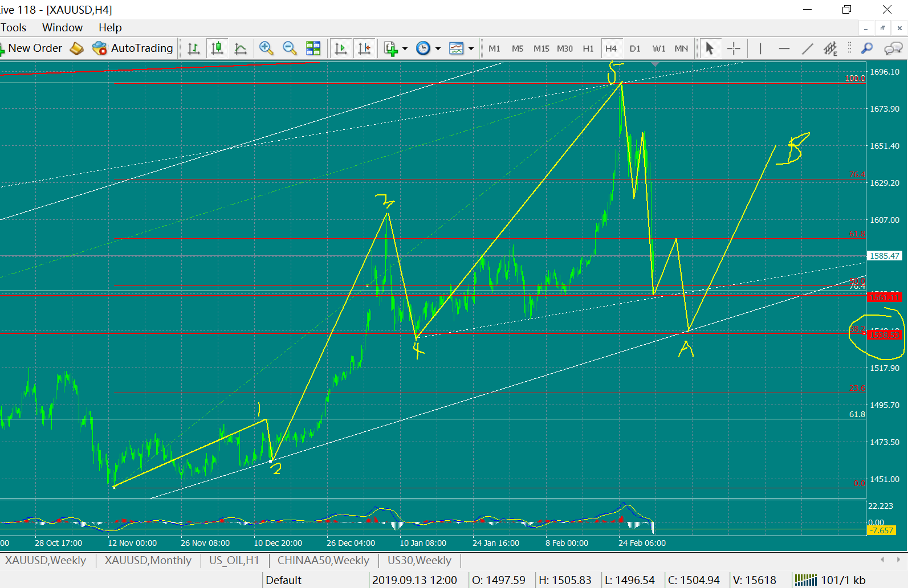Viewport: 908px width, 588px height.
Task: Select the W1 timeframe
Action: [x=659, y=48]
